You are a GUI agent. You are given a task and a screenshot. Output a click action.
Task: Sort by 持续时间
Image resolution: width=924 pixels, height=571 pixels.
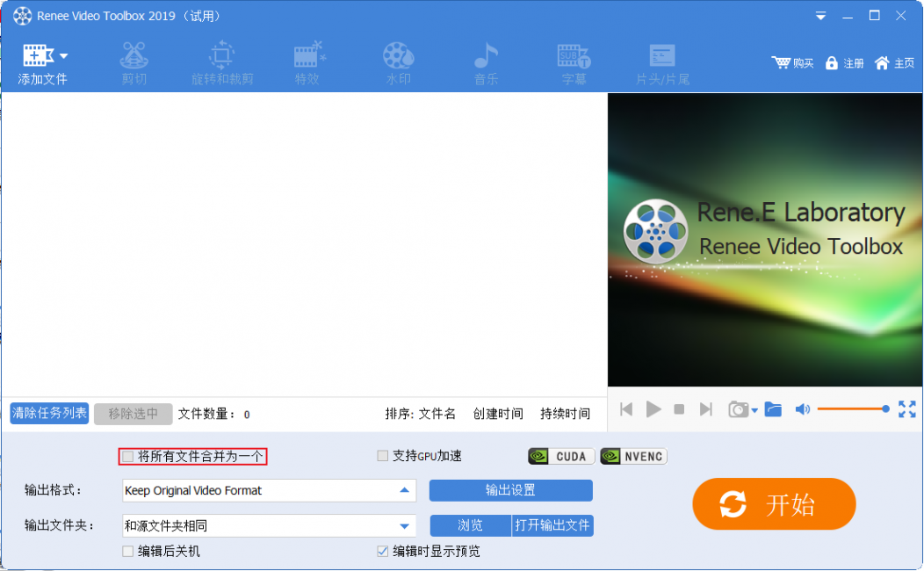(565, 414)
